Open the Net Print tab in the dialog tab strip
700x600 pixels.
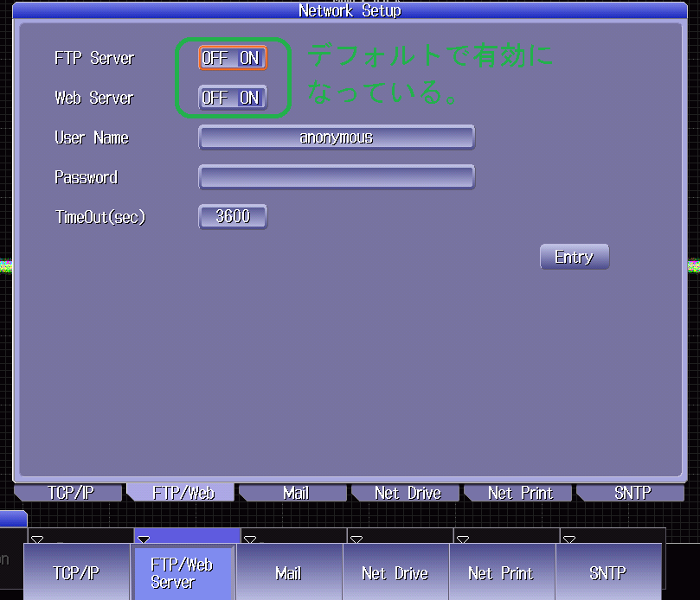[520, 493]
